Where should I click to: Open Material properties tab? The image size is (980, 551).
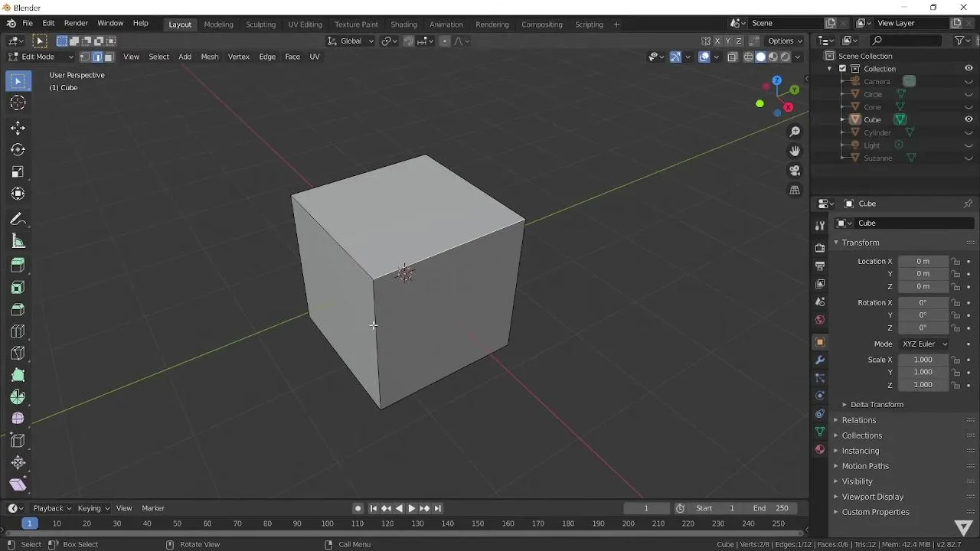point(820,450)
